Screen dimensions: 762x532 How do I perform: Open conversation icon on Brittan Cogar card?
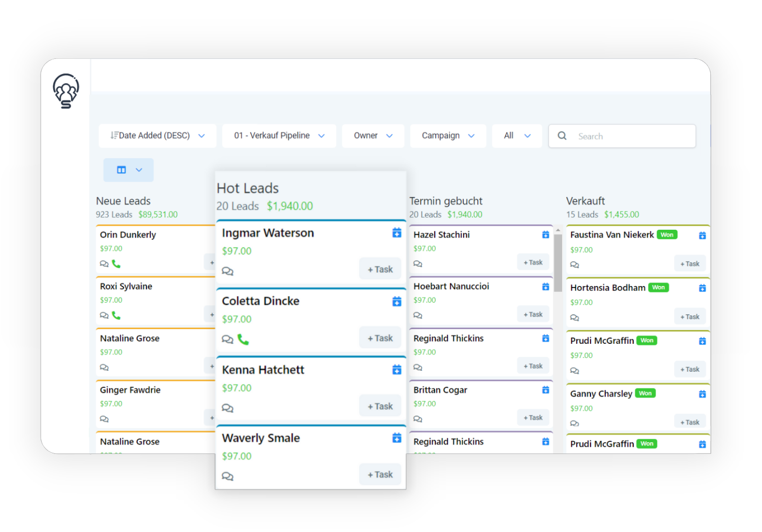tap(418, 419)
